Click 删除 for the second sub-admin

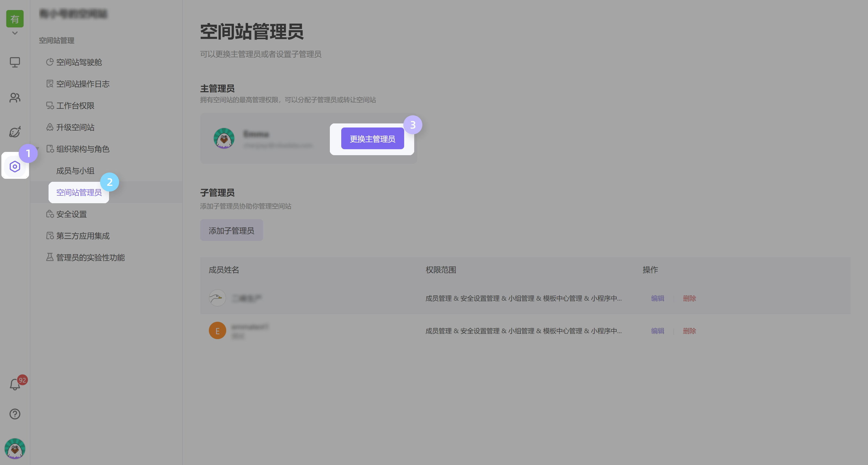690,331
